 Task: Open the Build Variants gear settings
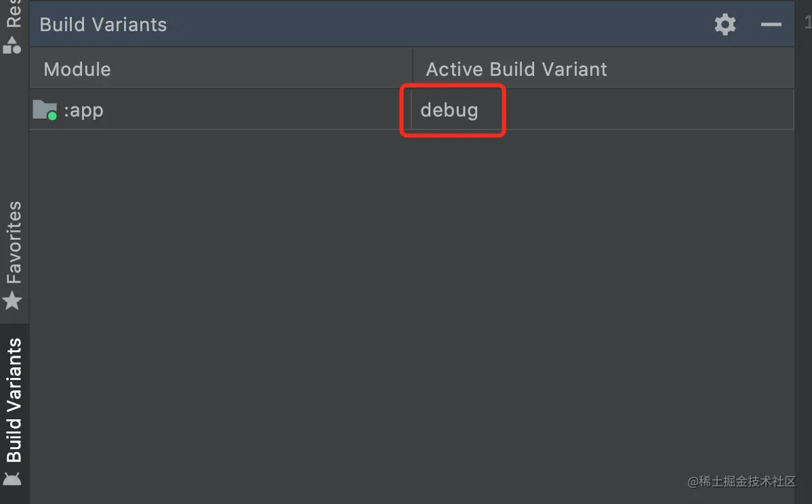(725, 25)
